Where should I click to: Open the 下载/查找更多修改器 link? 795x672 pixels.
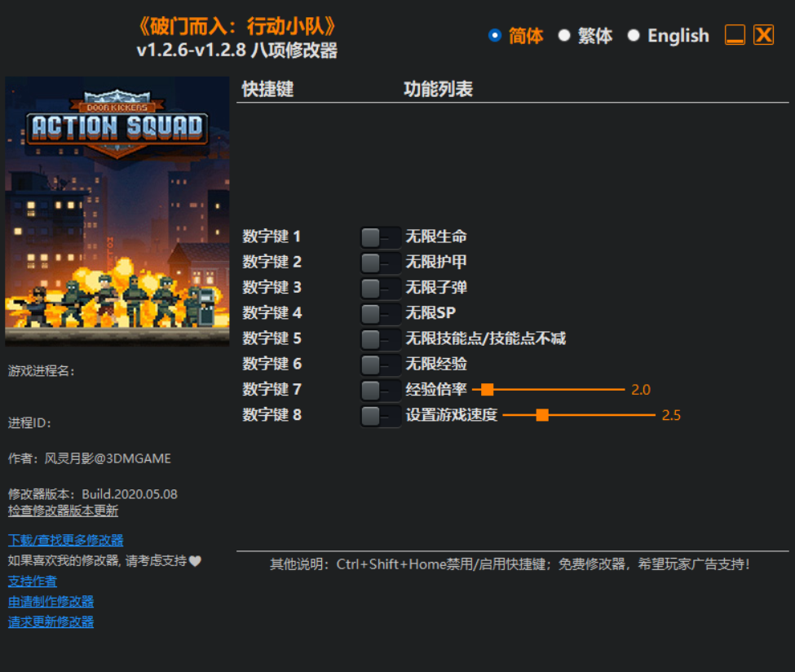65,540
